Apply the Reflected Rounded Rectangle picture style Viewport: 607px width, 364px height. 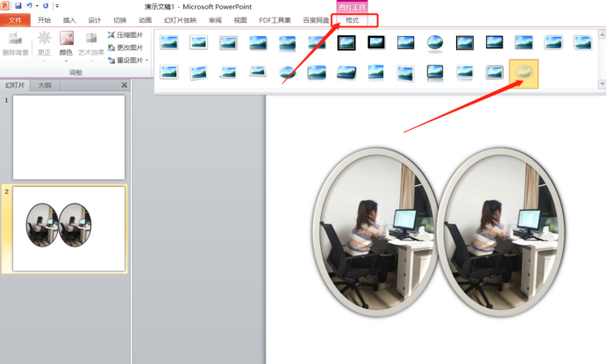pos(287,43)
